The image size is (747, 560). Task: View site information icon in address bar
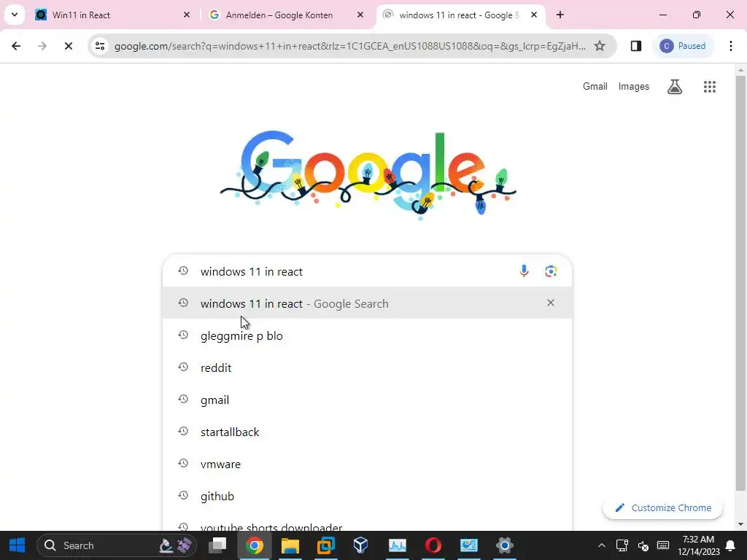coord(100,46)
